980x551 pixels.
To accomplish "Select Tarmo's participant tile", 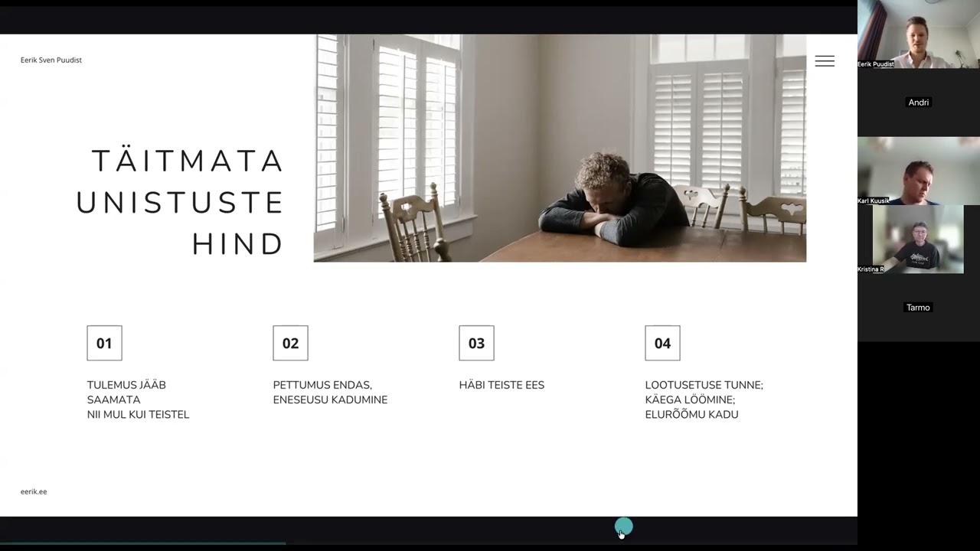I will [x=919, y=308].
